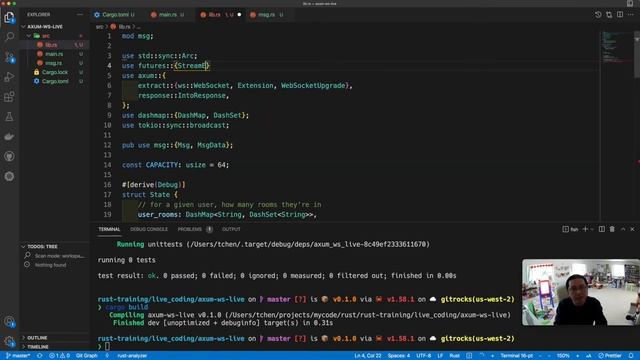Click the Prettier status bar item
The height and width of the screenshot is (360, 640).
click(610, 356)
